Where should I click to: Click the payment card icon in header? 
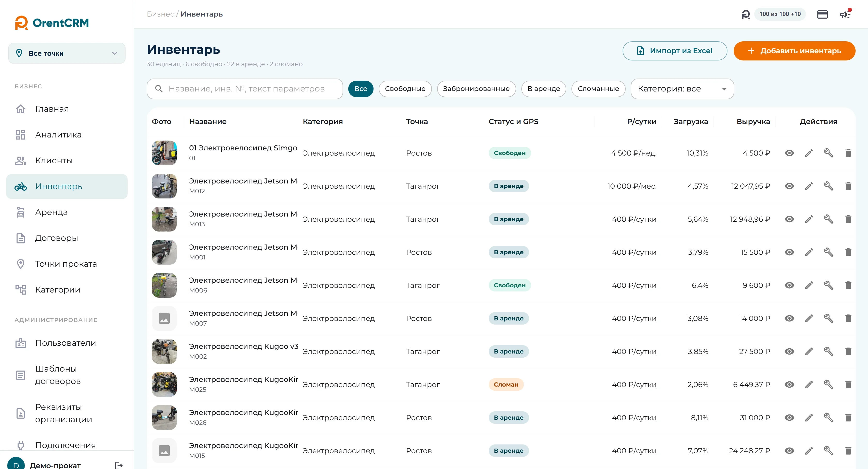point(822,14)
